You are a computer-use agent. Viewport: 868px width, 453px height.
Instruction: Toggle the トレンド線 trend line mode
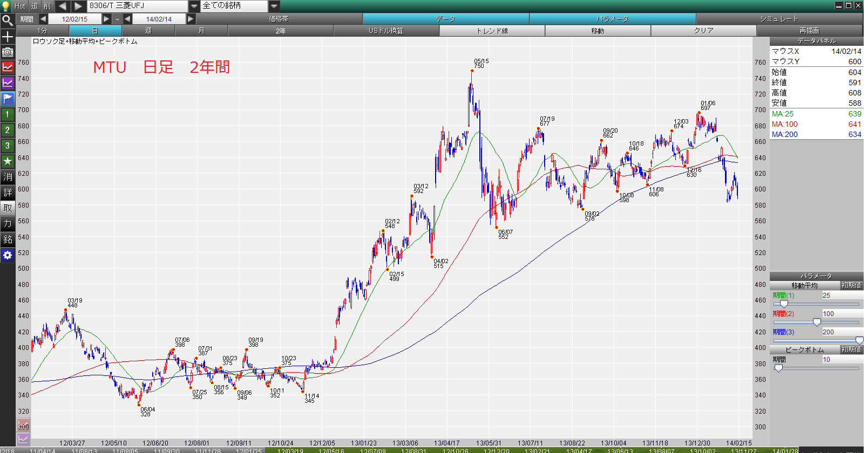492,31
